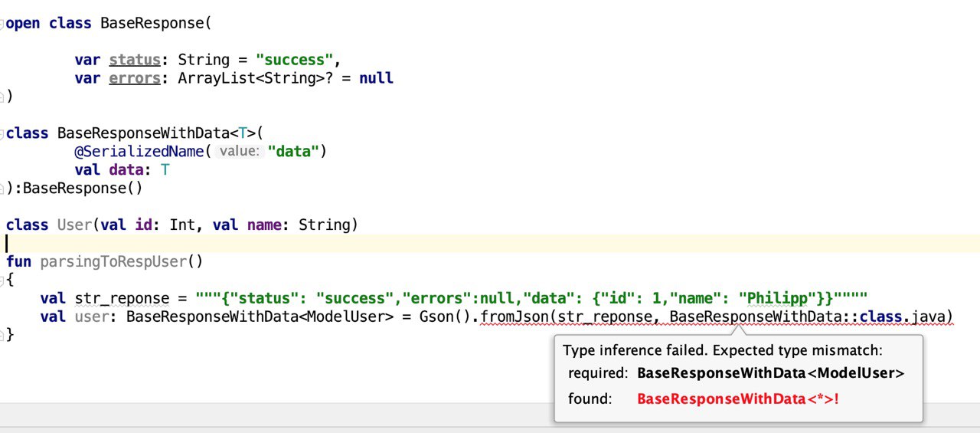The image size is (980, 433).
Task: Click the "value:" parameter hint
Action: 238,152
